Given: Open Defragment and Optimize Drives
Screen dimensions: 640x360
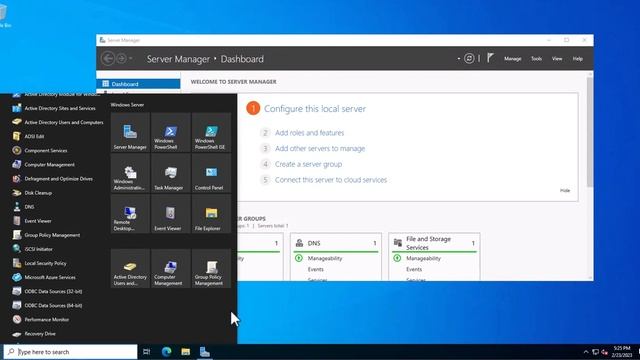Looking at the screenshot, I should click(52, 178).
